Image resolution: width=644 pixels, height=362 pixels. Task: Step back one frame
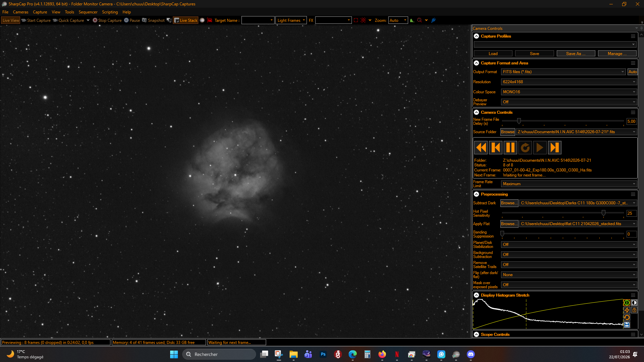496,148
